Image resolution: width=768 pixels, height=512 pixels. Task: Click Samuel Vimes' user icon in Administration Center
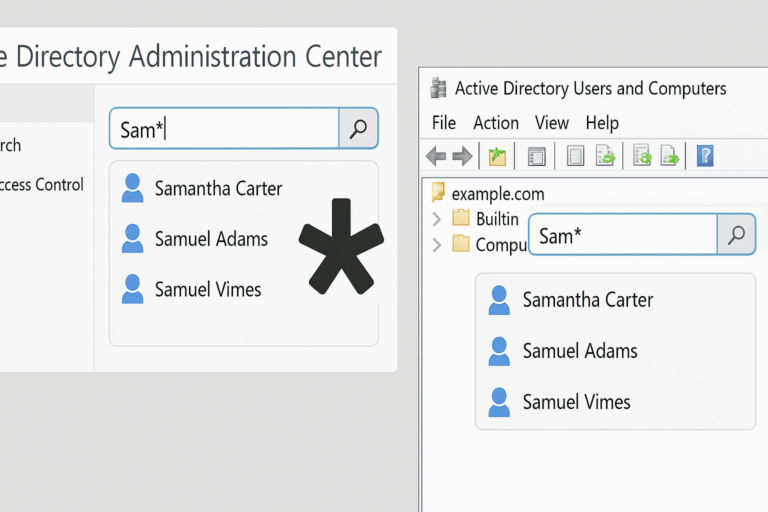click(132, 289)
